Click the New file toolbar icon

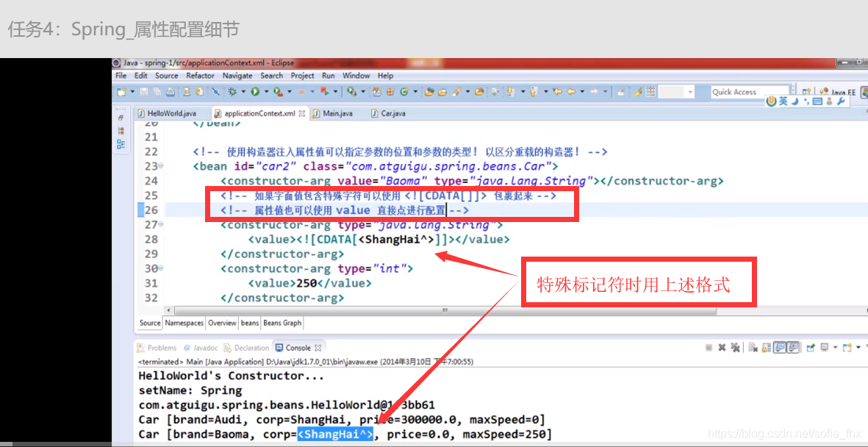[x=121, y=92]
